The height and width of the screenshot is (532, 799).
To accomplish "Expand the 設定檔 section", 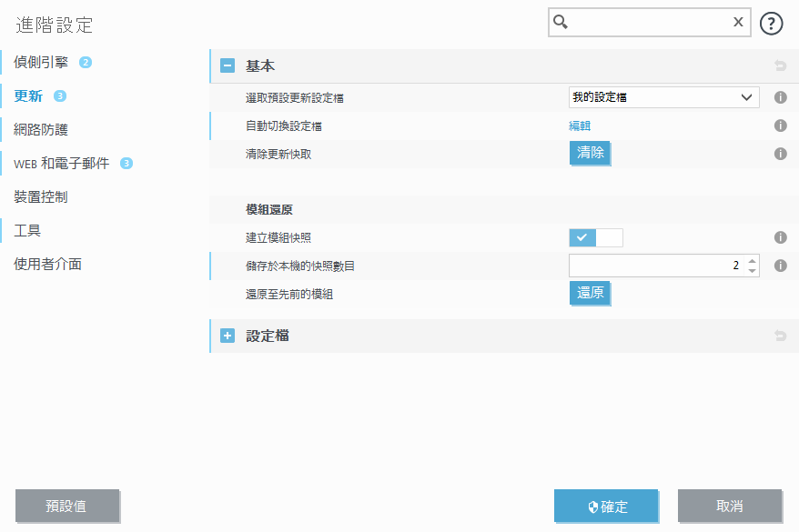I will (226, 336).
